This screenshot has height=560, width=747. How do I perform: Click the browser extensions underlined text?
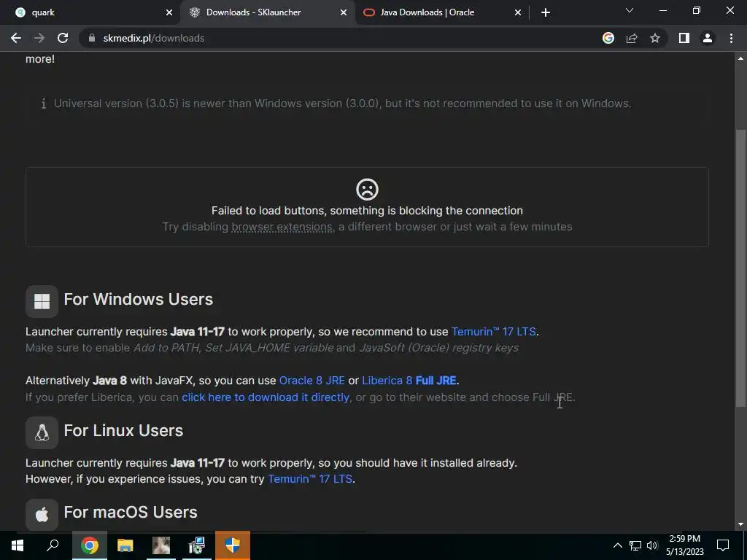coord(282,227)
